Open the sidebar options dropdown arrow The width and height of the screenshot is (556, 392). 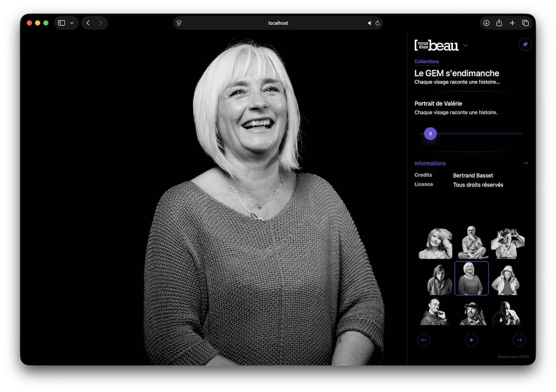point(72,23)
